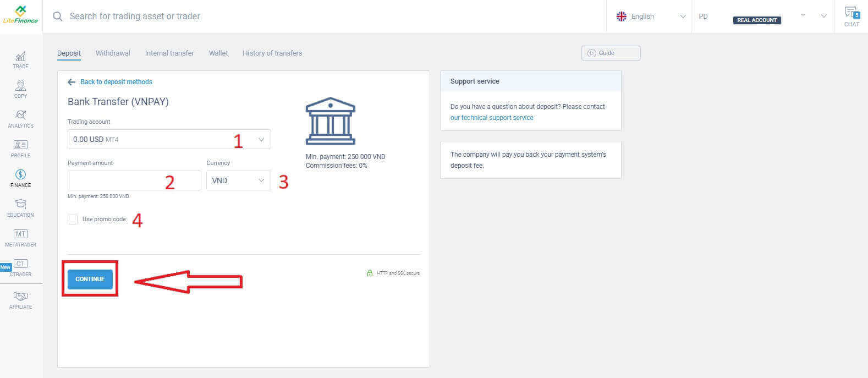Screen dimensions: 868x378
Task: Go back to deposit methods link
Action: pyautogui.click(x=116, y=82)
